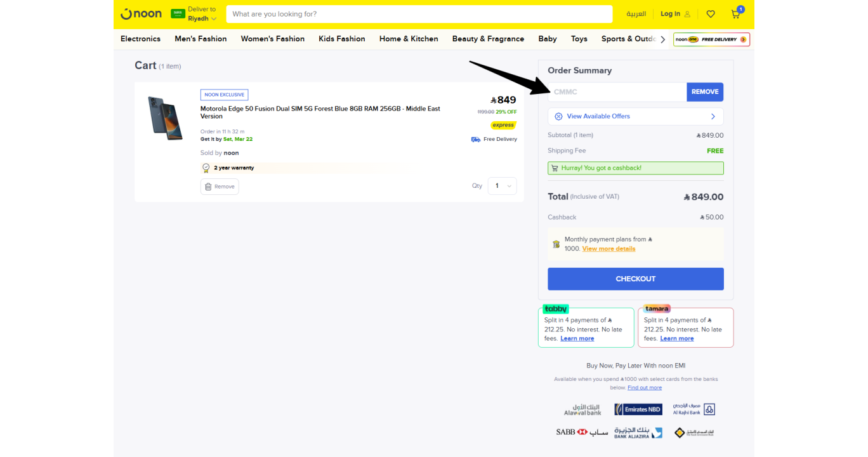Image resolution: width=868 pixels, height=457 pixels.
Task: Open the Home & Kitchen category
Action: coord(409,39)
